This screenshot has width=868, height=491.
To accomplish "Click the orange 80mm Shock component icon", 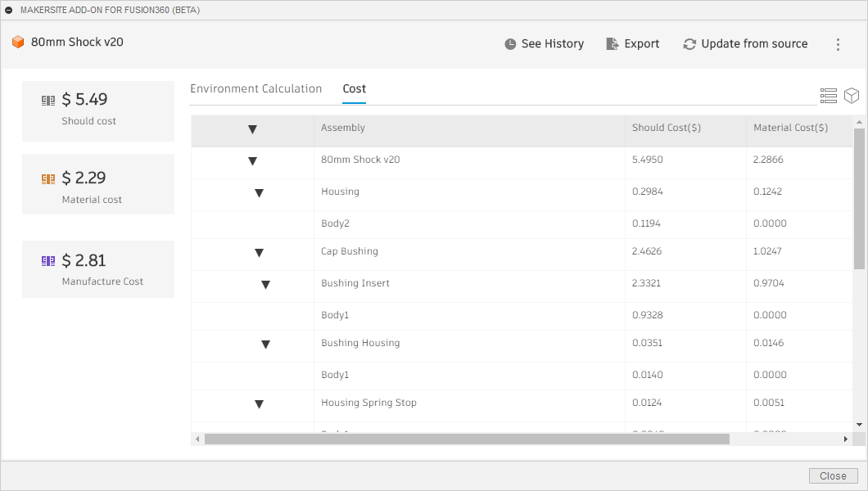I will coord(18,42).
